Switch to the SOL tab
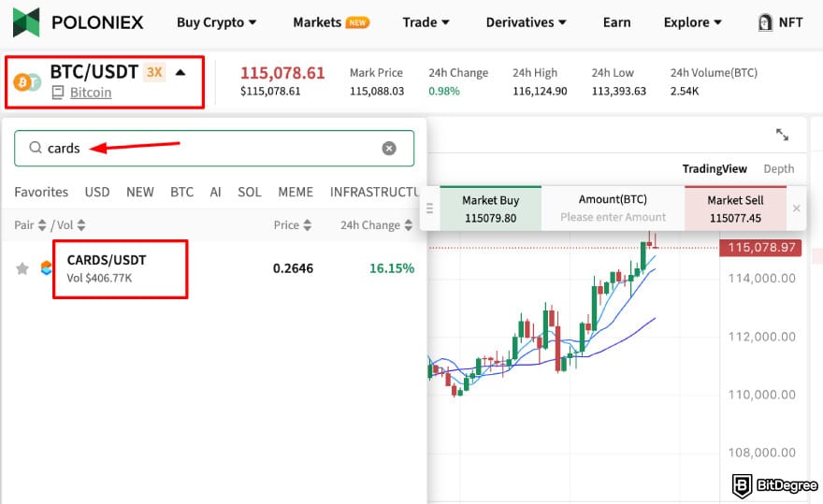This screenshot has height=504, width=823. coord(250,192)
